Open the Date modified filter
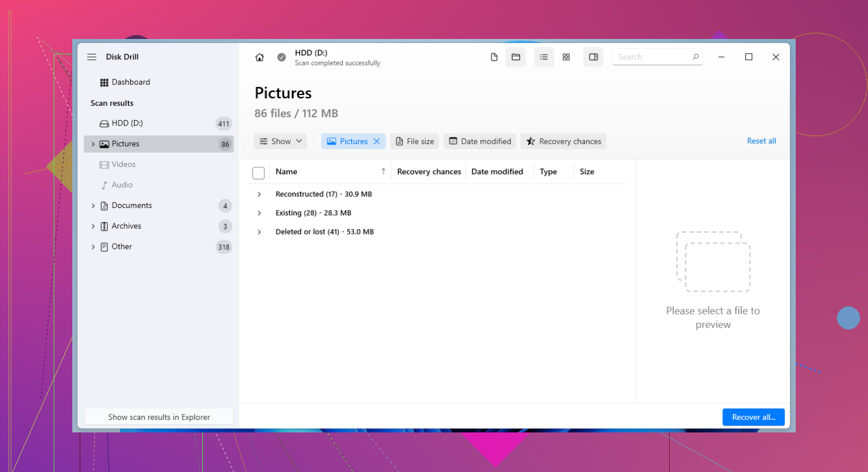 pos(480,141)
